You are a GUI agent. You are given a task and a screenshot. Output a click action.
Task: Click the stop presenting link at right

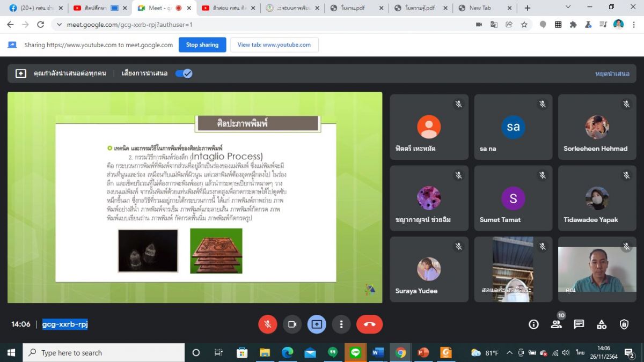click(x=612, y=73)
